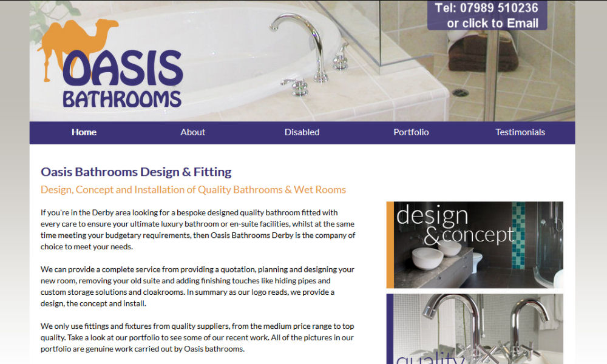Screen dimensions: 607x364
Task: Open the 'quality' chrome taps banner image
Action: click(475, 329)
